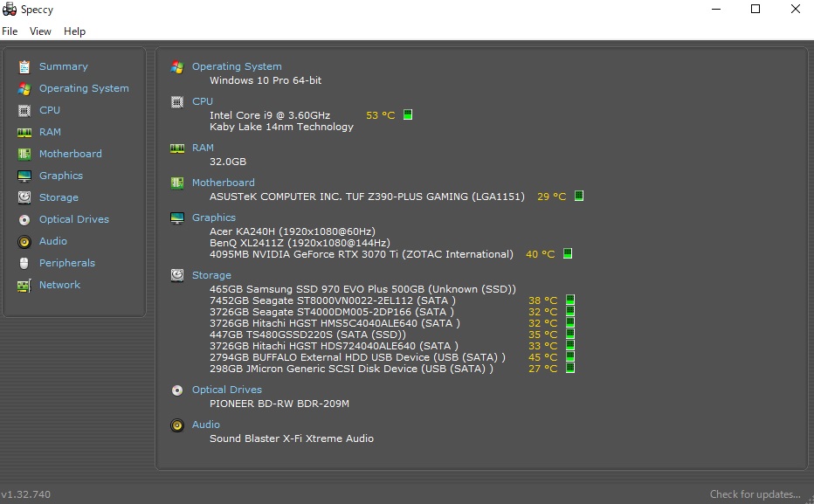Open the File menu
The image size is (814, 504).
10,31
